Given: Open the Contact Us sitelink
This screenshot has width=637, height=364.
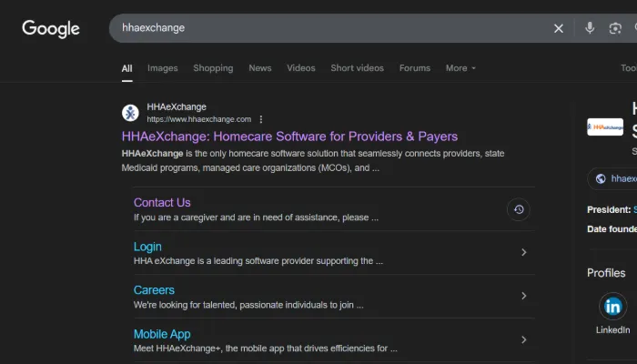Looking at the screenshot, I should [162, 202].
